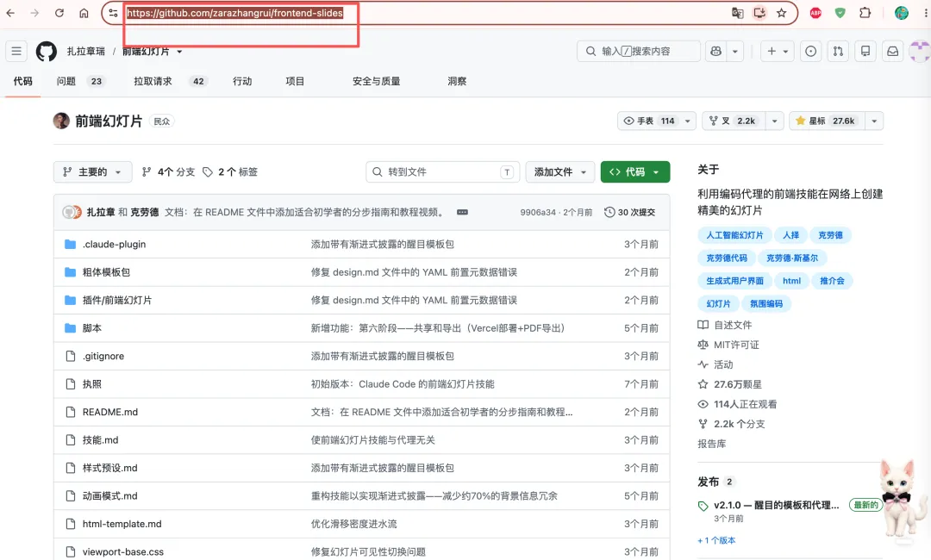
Task: Open commit hash 9906a34
Action: tap(538, 212)
